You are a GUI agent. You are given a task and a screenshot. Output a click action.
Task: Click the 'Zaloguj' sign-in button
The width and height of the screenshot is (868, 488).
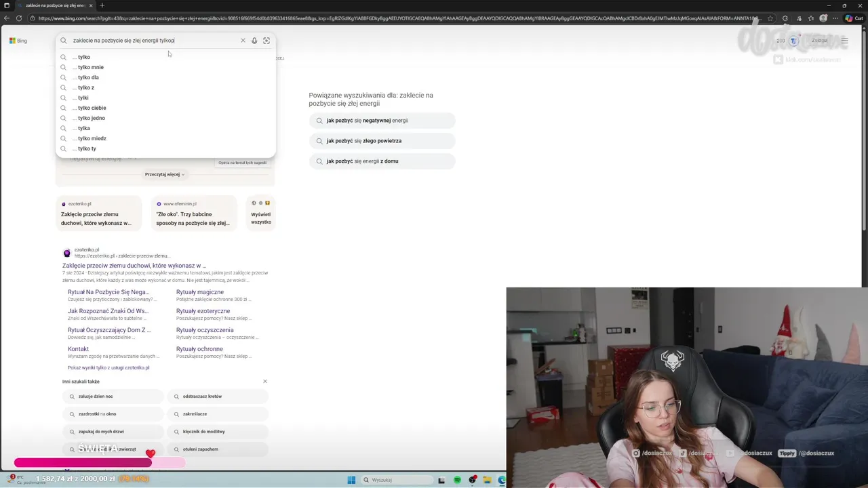click(x=819, y=41)
